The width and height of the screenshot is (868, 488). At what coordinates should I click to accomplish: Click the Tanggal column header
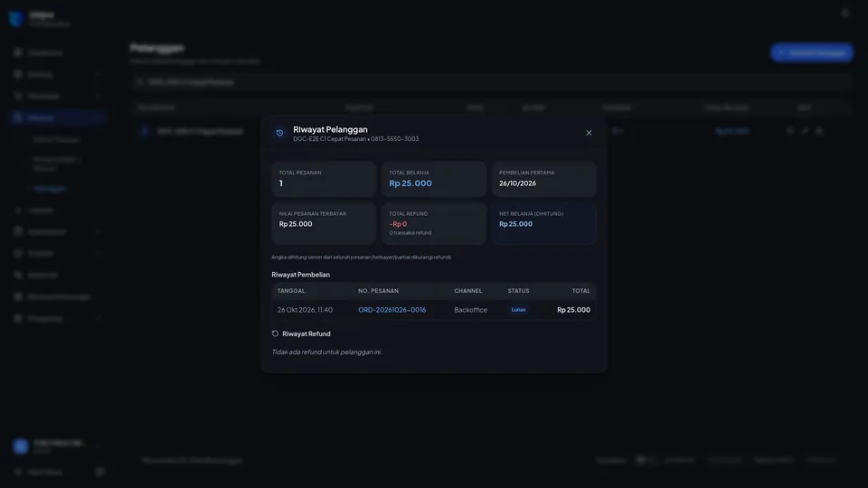click(291, 291)
